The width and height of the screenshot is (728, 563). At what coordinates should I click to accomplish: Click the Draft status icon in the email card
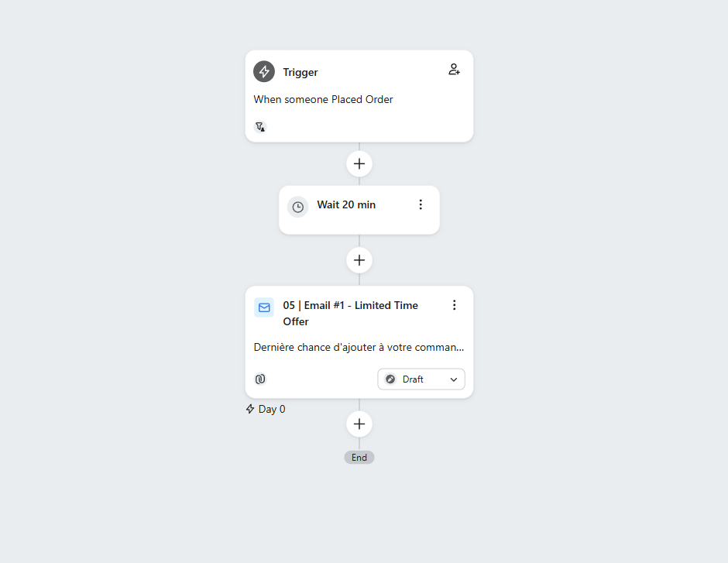coord(390,379)
